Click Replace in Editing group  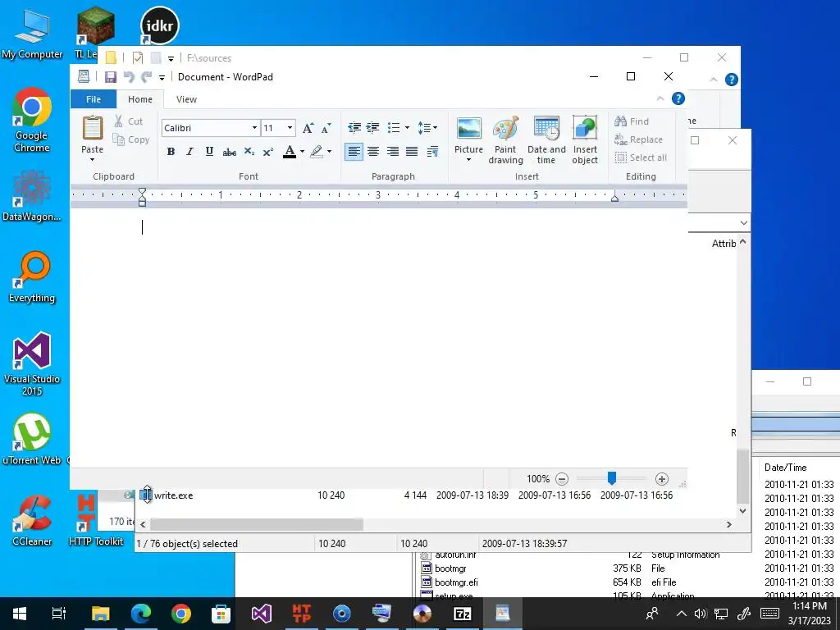638,139
